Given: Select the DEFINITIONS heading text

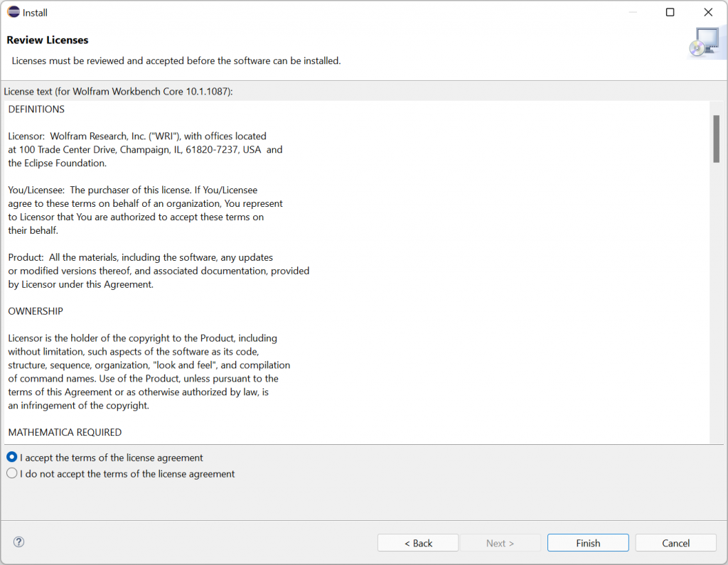Looking at the screenshot, I should tap(35, 109).
